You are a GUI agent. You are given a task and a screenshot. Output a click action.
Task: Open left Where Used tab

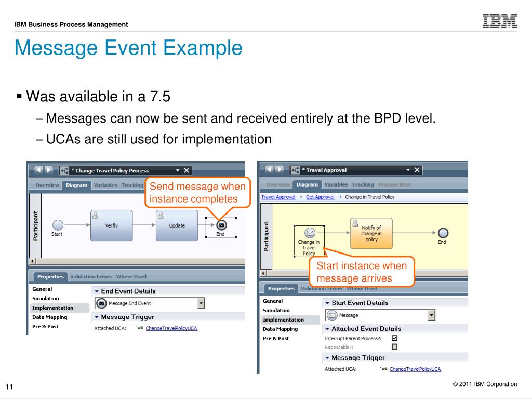coord(131,277)
